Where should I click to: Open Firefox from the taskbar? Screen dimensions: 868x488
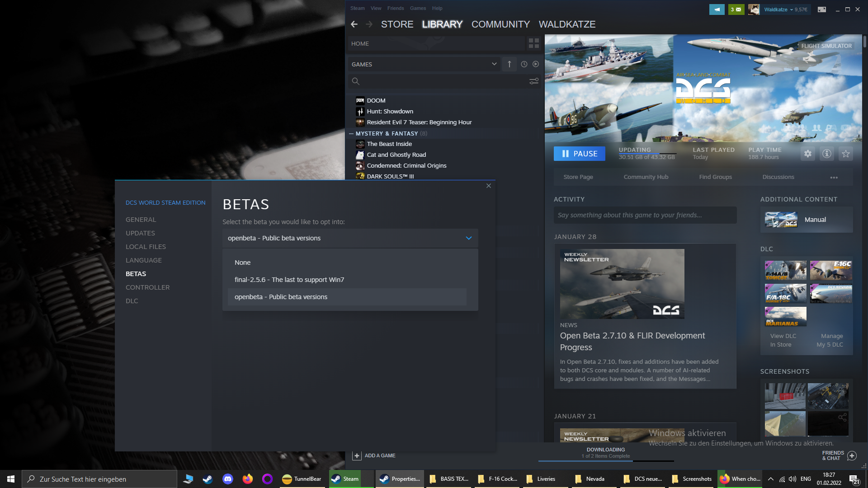click(248, 479)
